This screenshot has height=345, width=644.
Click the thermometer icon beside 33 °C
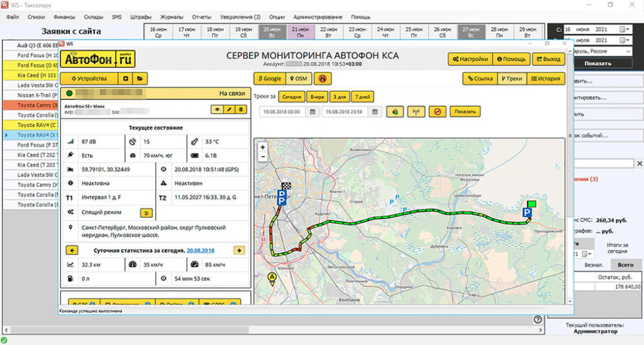(x=195, y=142)
